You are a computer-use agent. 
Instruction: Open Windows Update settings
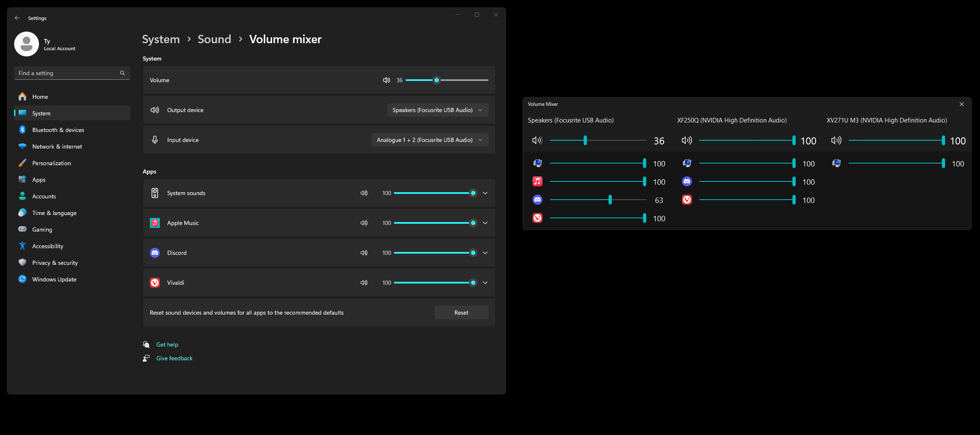pyautogui.click(x=72, y=279)
